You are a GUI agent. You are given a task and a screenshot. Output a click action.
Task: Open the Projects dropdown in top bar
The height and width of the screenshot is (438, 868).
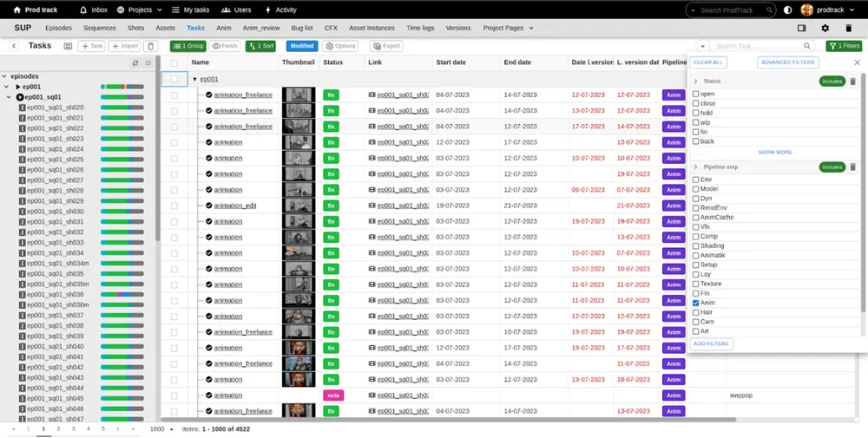tap(140, 10)
